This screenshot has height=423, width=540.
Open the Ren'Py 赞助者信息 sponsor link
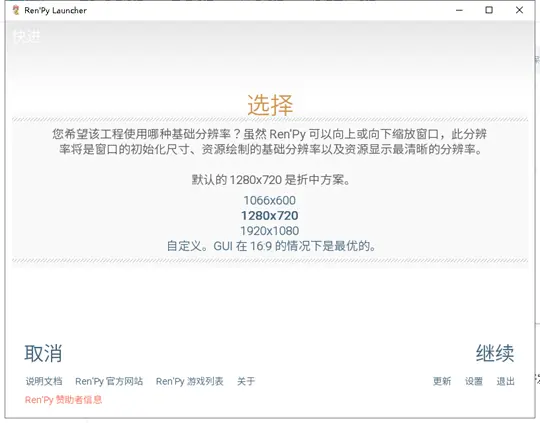pyautogui.click(x=63, y=400)
